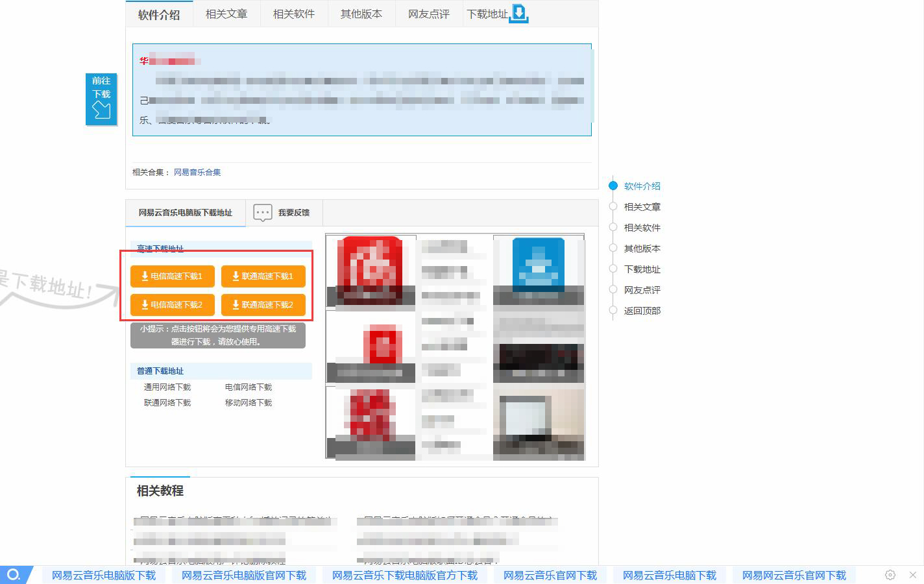924x584 pixels.
Task: Select the 网友点评 tab
Action: (x=429, y=14)
